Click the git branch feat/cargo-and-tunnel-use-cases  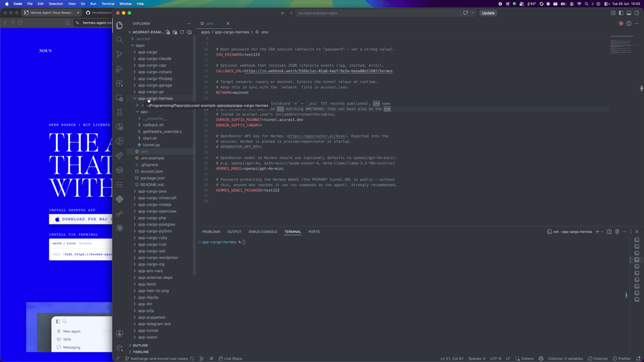pos(157,358)
